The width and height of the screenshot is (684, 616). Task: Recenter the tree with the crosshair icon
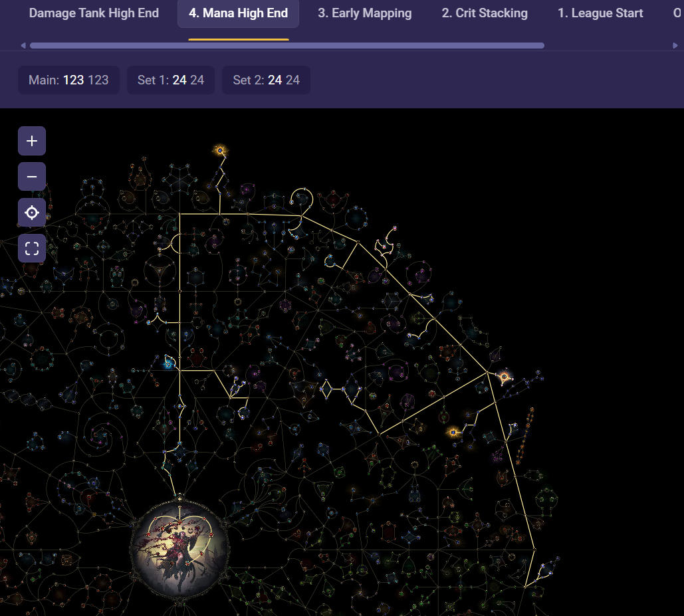[x=32, y=213]
